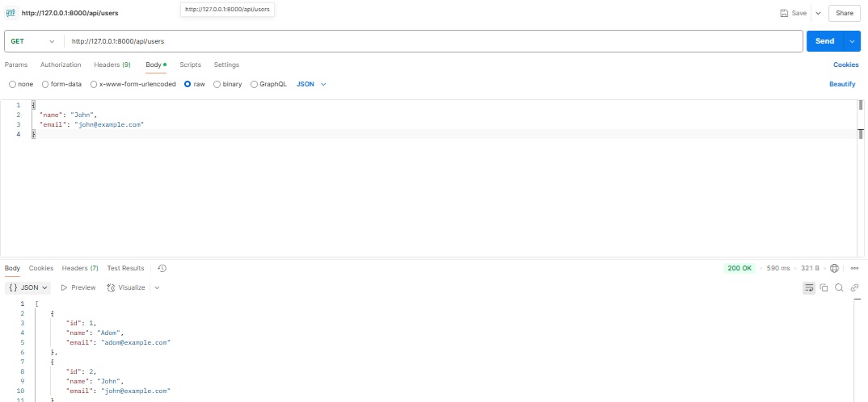Click the HTTP request type icon
868x402 pixels.
(x=11, y=13)
